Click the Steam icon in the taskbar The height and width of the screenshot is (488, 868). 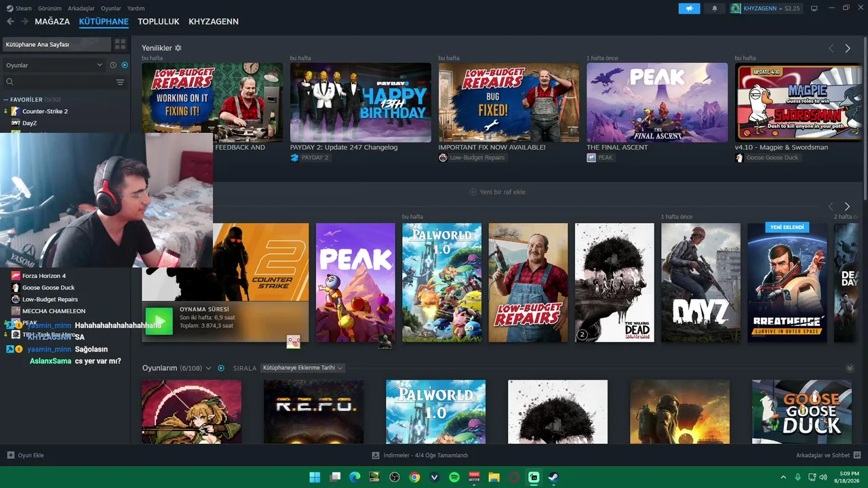(x=553, y=477)
